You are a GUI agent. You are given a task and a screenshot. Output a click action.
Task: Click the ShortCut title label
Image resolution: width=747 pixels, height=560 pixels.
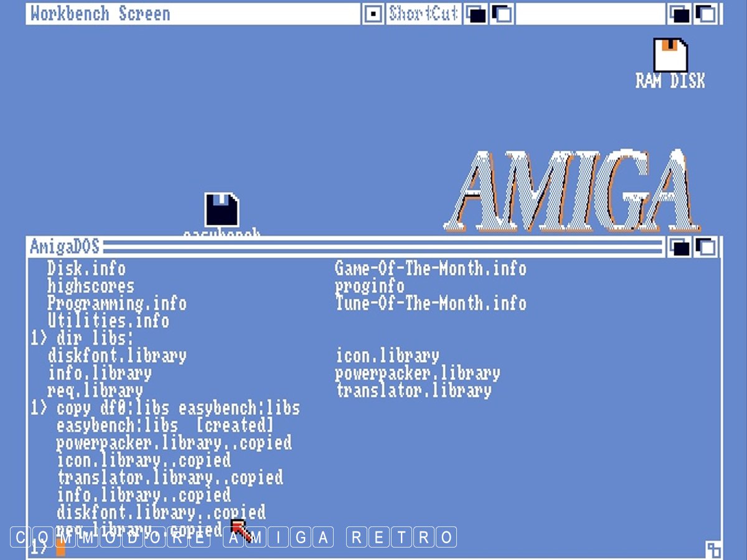423,14
